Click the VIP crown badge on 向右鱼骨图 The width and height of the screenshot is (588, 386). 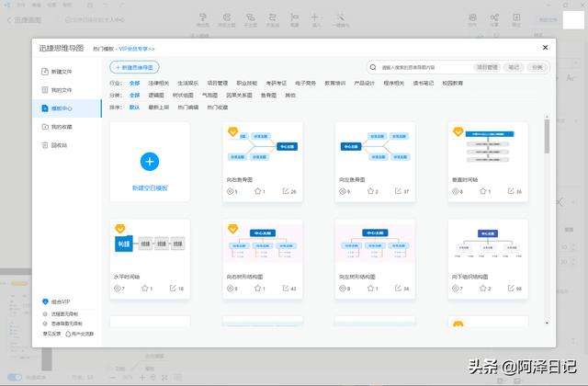coord(232,131)
